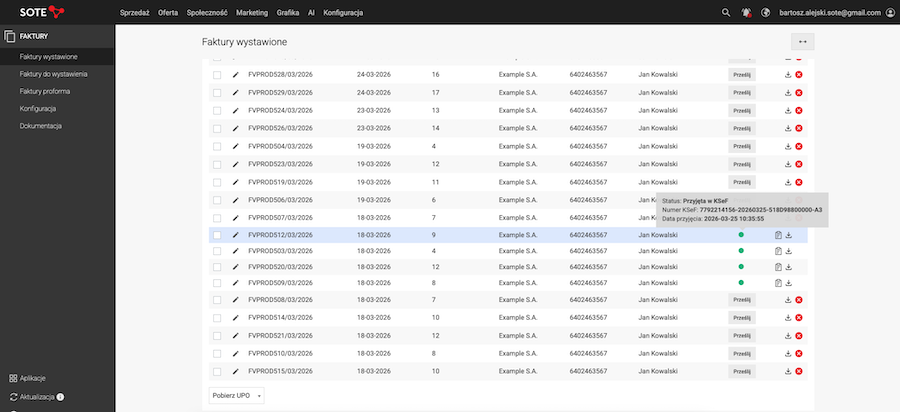Tick checkbox for invoice FVPROD526/03/2026
Viewport: 900px width, 412px height.
[217, 128]
